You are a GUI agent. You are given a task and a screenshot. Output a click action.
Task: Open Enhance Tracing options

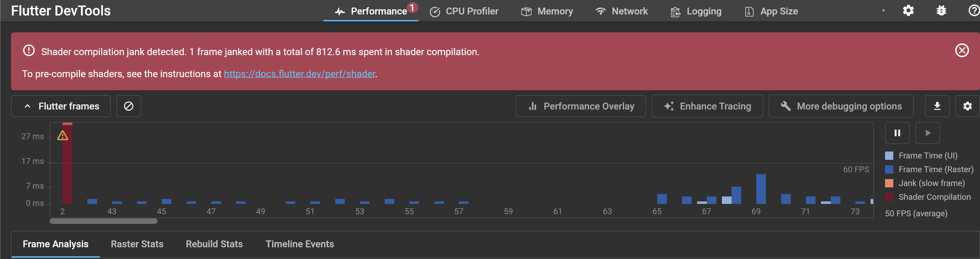[707, 106]
